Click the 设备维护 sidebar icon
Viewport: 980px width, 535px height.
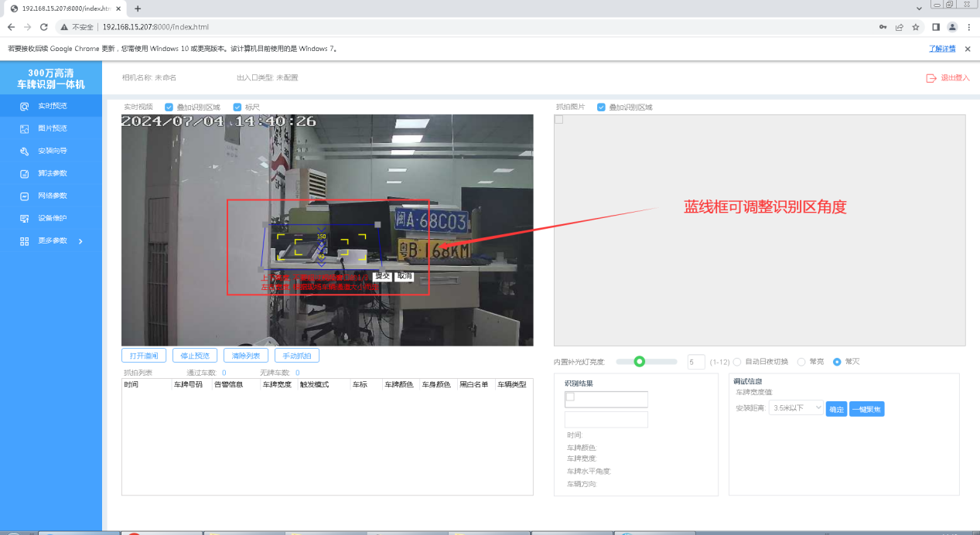(24, 218)
